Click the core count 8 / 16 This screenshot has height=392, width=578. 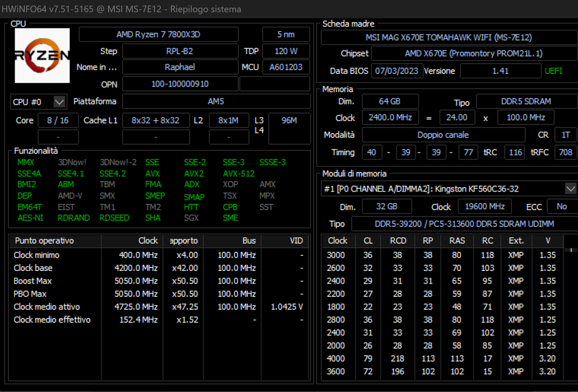(58, 121)
